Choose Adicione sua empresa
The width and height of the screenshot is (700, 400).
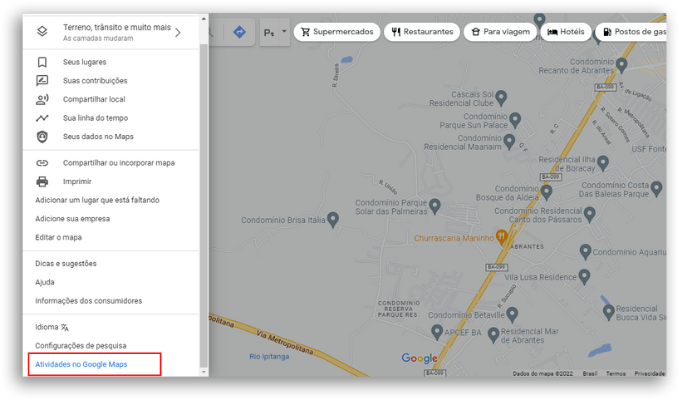click(73, 219)
